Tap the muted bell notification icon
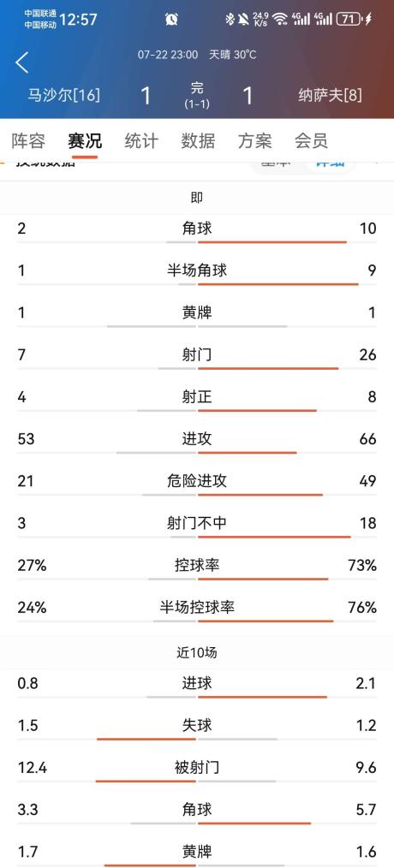This screenshot has width=394, height=868. (242, 20)
